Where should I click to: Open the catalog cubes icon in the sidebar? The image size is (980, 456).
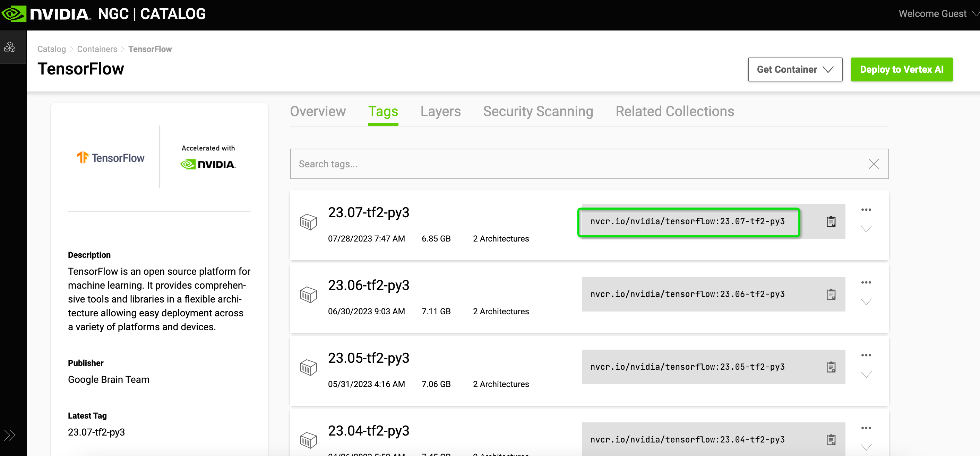[10, 47]
